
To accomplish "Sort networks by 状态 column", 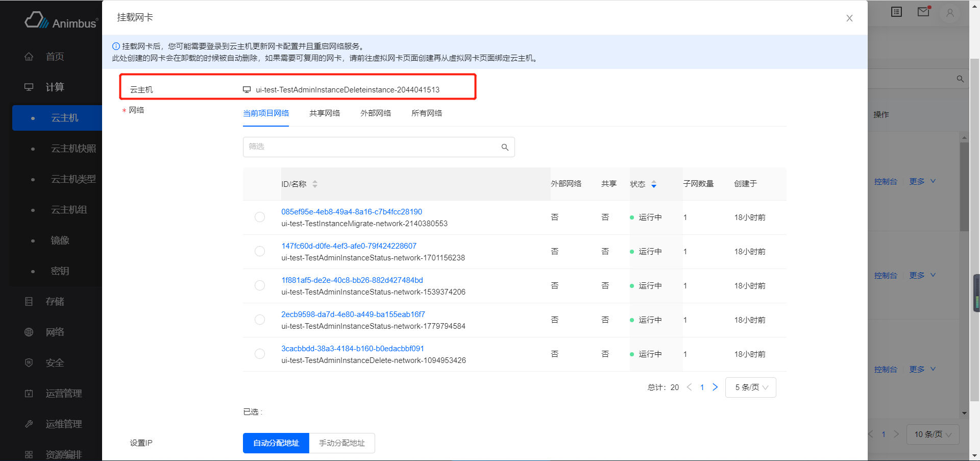I will 654,184.
